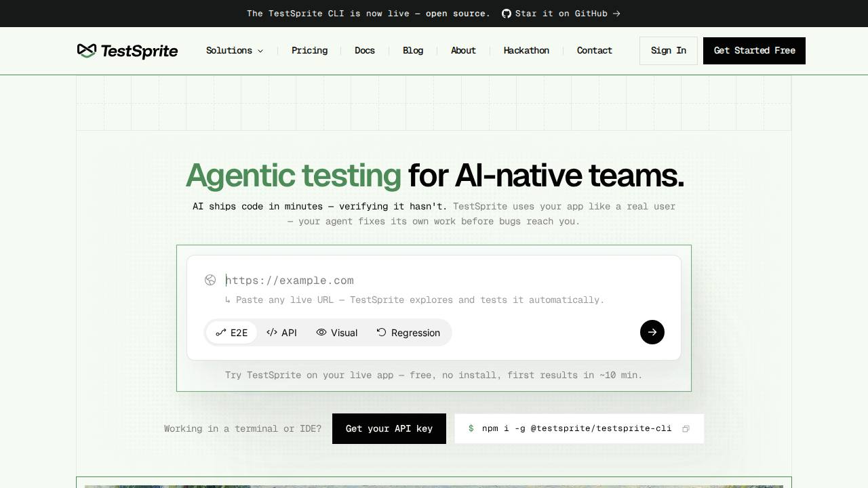Click the GitHub icon in the banner

tap(507, 14)
